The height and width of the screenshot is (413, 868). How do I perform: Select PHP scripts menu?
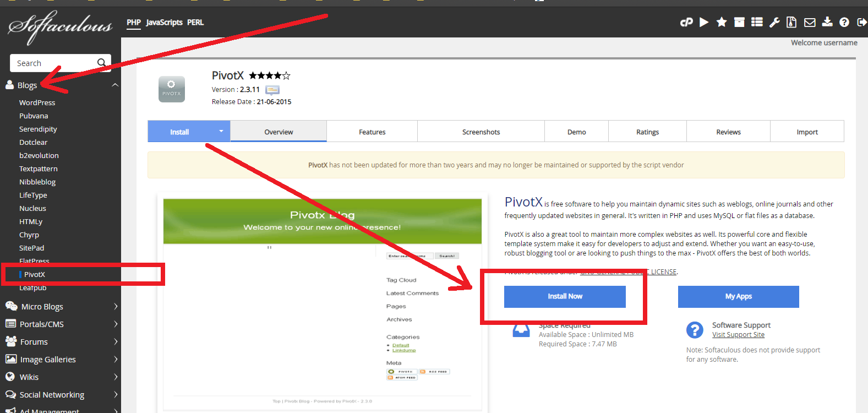(134, 23)
